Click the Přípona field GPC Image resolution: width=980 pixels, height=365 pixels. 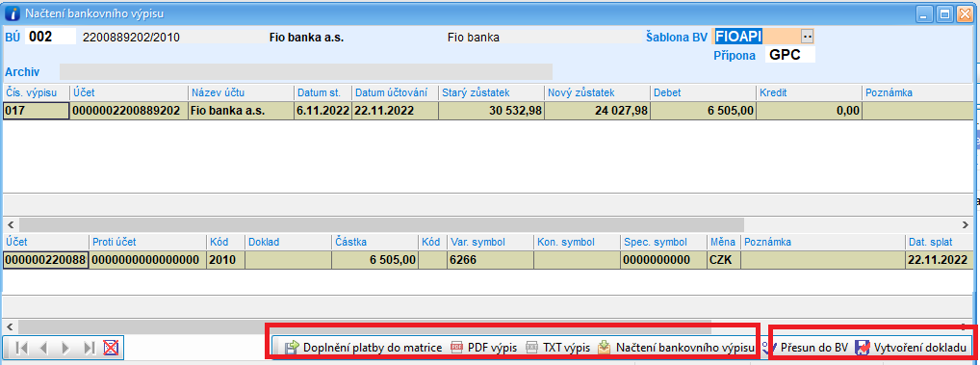pos(790,55)
